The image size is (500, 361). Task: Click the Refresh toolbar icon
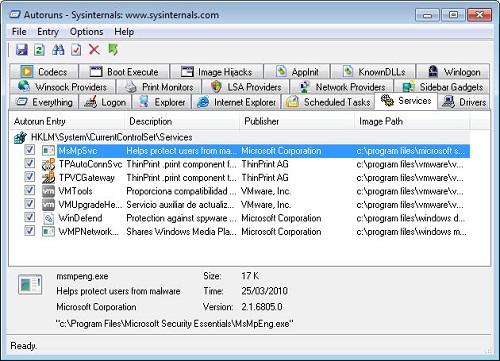coord(39,50)
